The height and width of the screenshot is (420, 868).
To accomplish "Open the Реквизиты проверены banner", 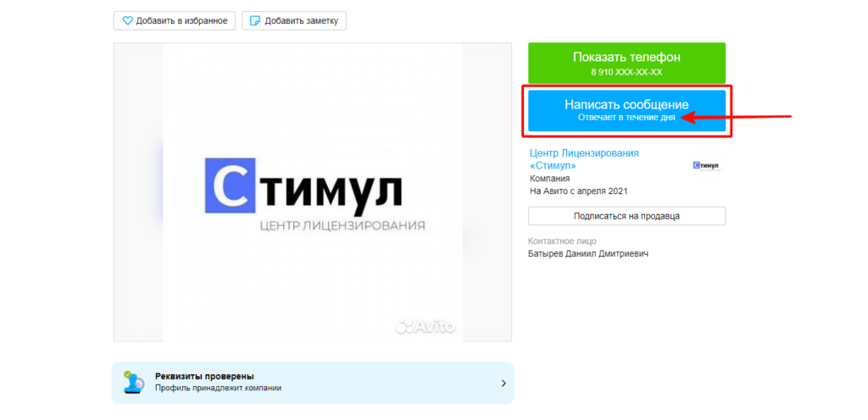I will point(313,383).
